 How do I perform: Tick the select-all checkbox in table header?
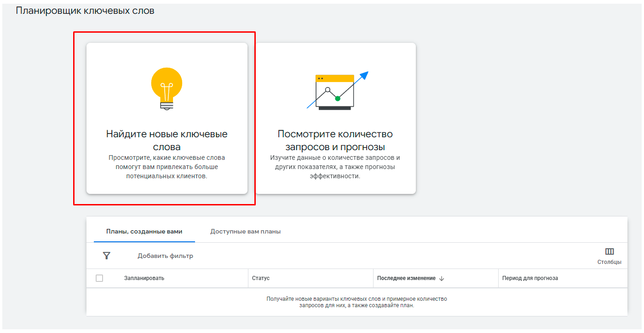point(99,278)
